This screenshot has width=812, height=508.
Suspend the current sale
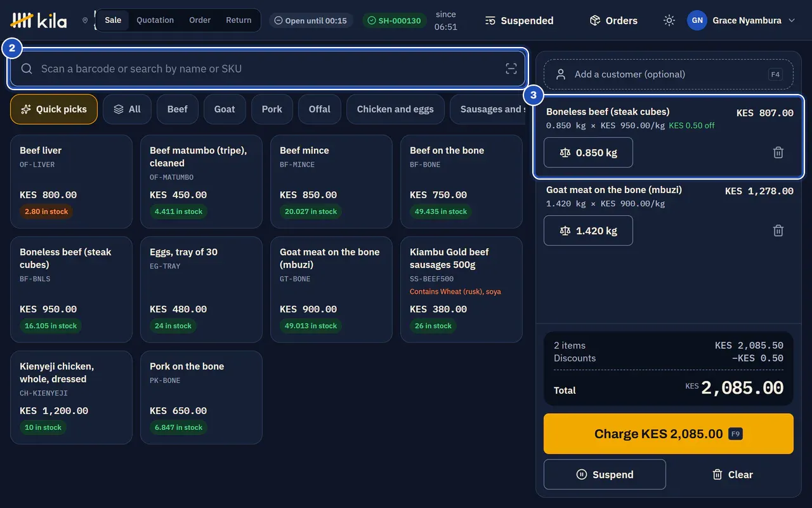[x=605, y=474]
